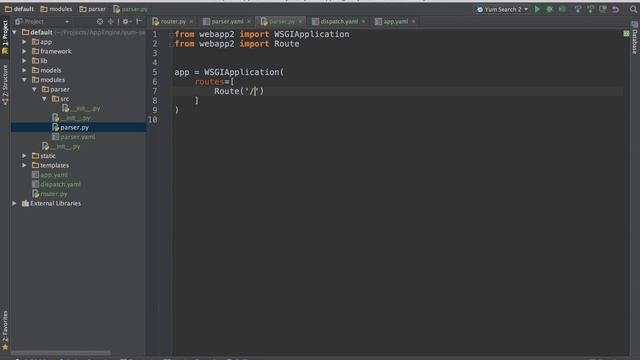Expand the app folder

(x=24, y=42)
